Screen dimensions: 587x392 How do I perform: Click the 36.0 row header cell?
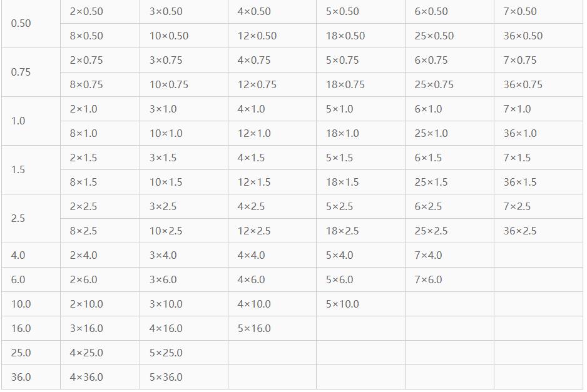21,377
